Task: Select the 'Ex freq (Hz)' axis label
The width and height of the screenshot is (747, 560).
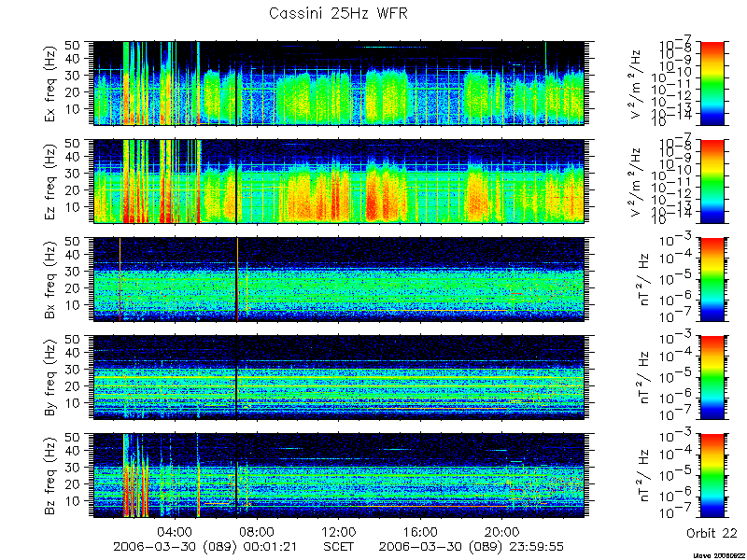Action: pyautogui.click(x=51, y=83)
